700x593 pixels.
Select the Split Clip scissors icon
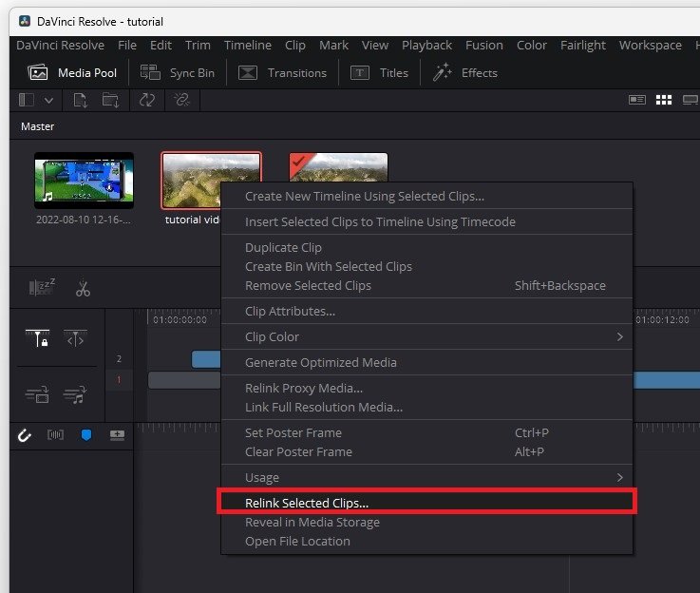tap(83, 289)
